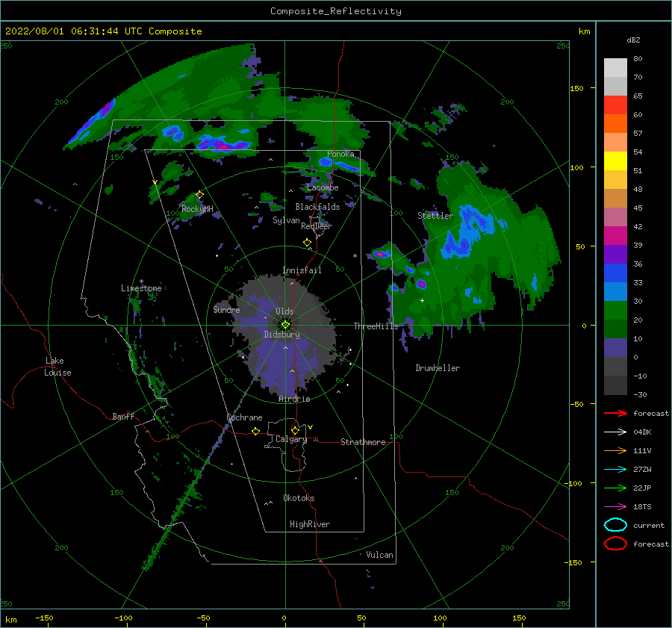This screenshot has height=628, width=672.
Task: Click the Okotoks city label
Action: [x=299, y=498]
